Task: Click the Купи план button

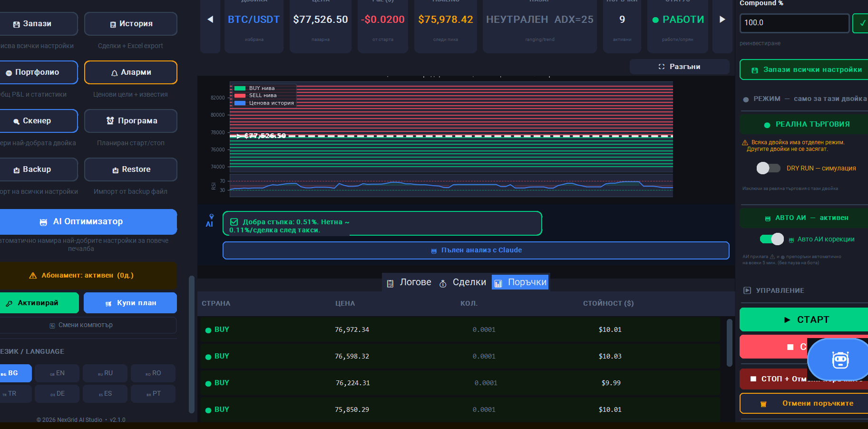Action: click(x=130, y=303)
